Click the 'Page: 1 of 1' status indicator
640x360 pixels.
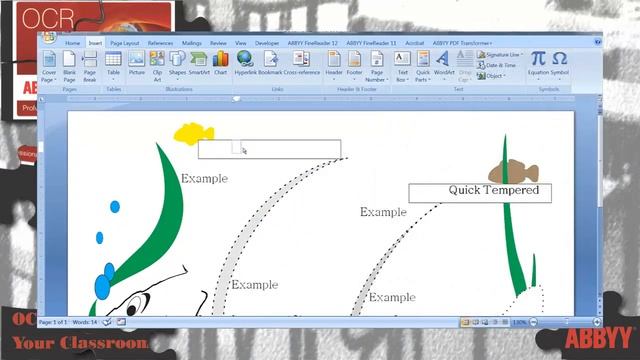[x=53, y=322]
